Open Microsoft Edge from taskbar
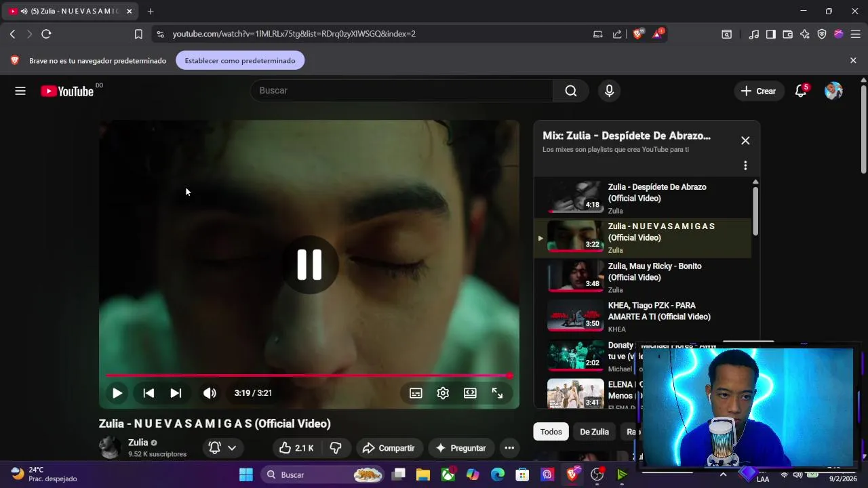The image size is (868, 488). (x=498, y=475)
